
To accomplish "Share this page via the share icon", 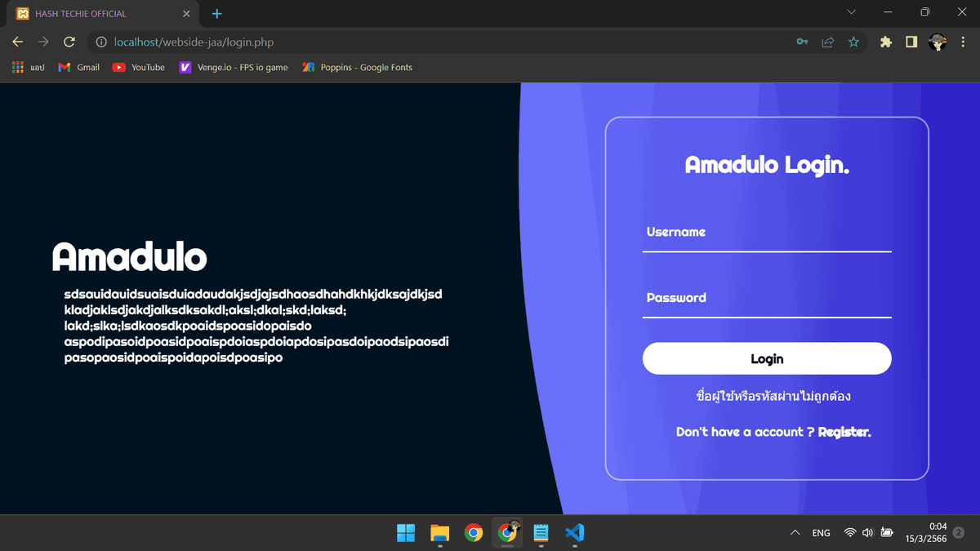I will point(828,42).
